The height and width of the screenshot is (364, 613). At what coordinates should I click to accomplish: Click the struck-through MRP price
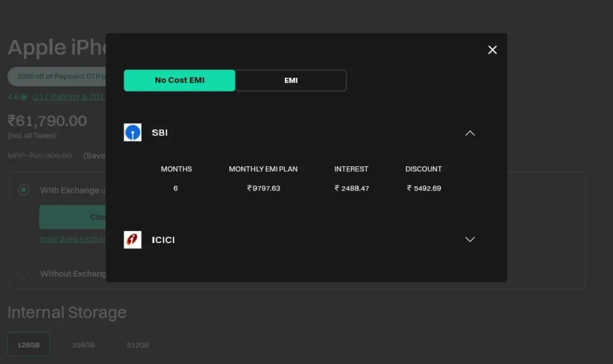[x=40, y=156]
